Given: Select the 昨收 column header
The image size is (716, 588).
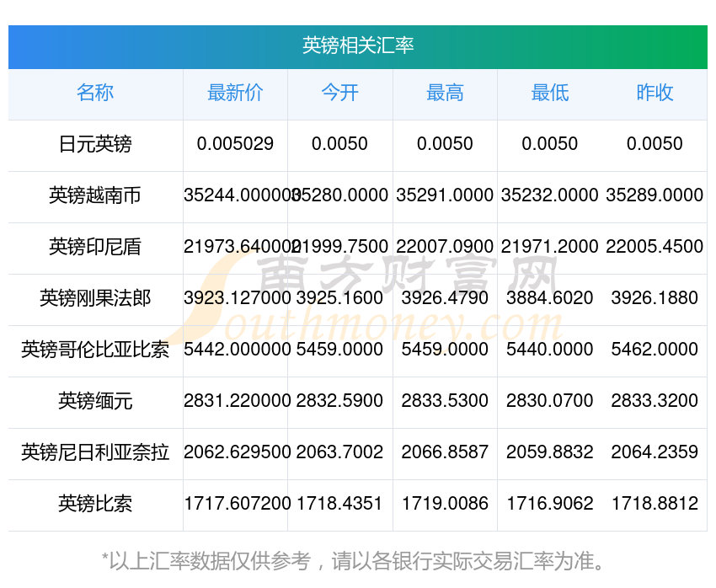Looking at the screenshot, I should (655, 93).
